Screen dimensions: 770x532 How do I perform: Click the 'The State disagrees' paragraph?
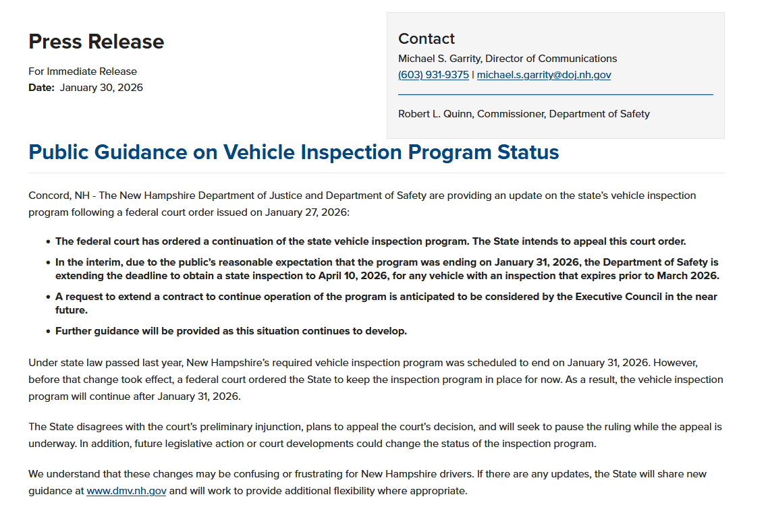point(375,436)
